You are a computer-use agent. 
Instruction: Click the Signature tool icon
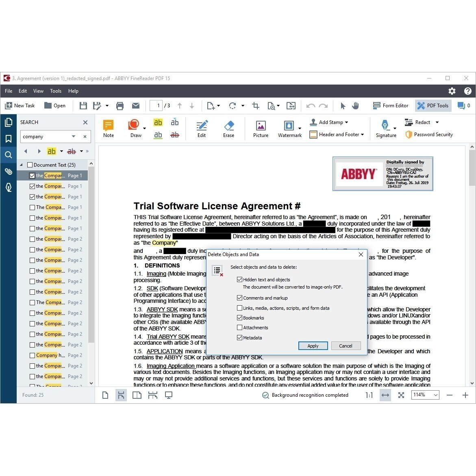385,129
